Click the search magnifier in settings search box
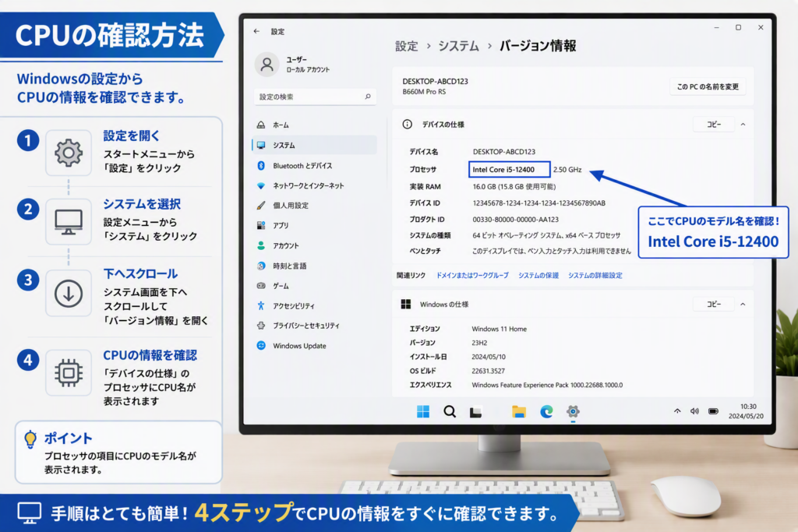Screen dimensions: 798x532 [x=368, y=96]
